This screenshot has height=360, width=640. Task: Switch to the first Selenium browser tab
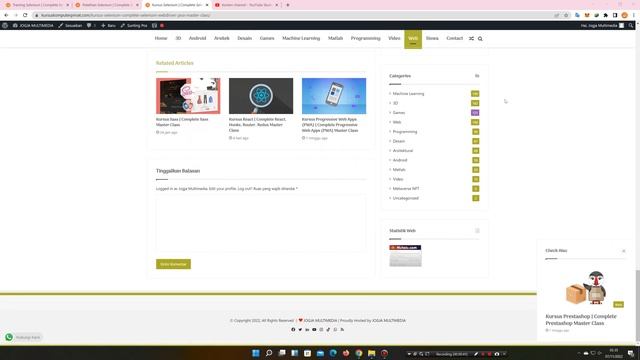point(37,5)
